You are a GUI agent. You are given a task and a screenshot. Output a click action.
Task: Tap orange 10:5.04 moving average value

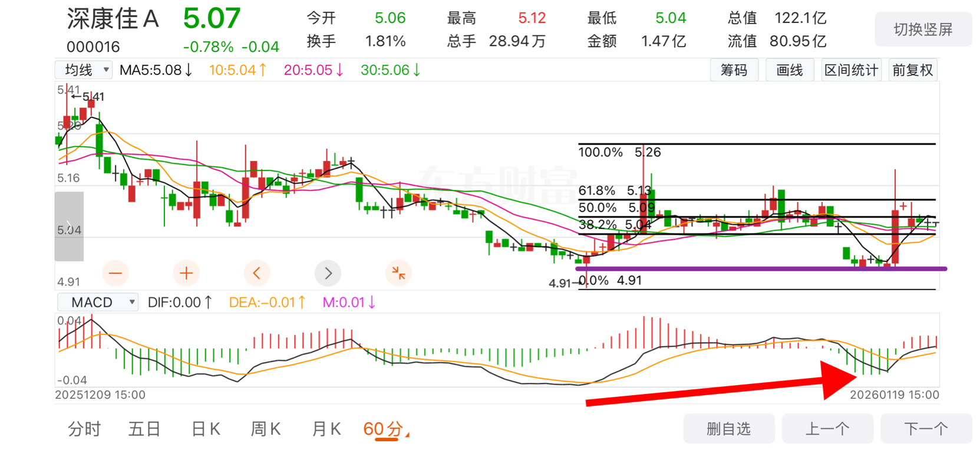pyautogui.click(x=238, y=70)
